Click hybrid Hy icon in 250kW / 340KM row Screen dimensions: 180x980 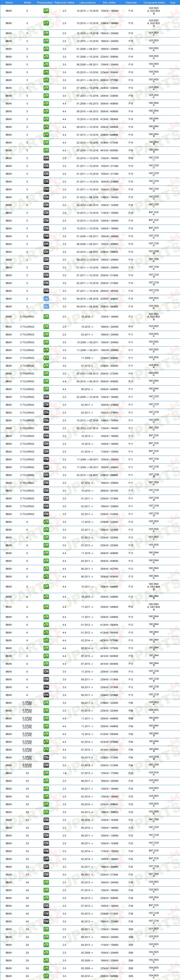(x=46, y=307)
